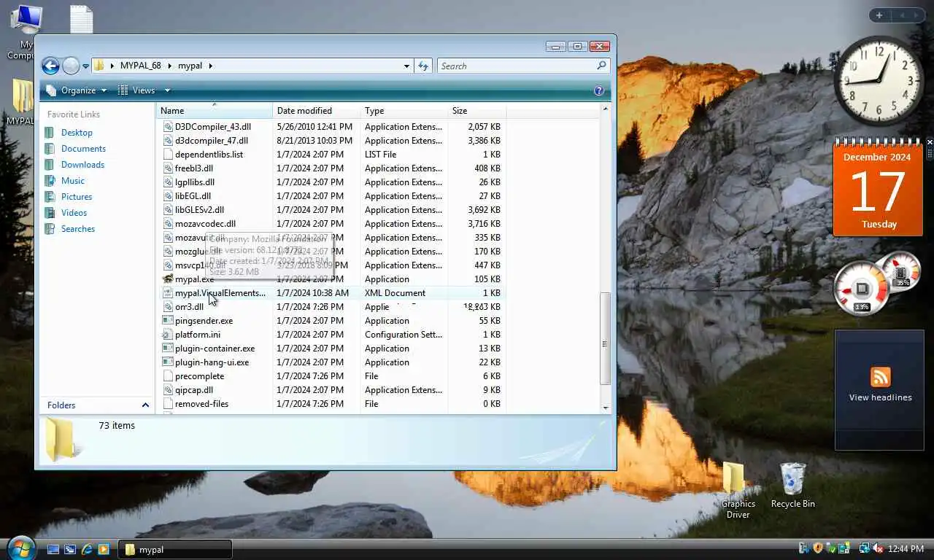Open the Views menu

[x=137, y=90]
